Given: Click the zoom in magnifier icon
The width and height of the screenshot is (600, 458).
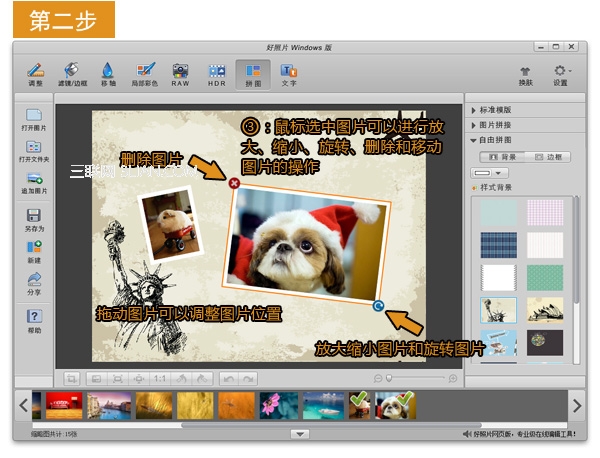Looking at the screenshot, I should pyautogui.click(x=453, y=378).
